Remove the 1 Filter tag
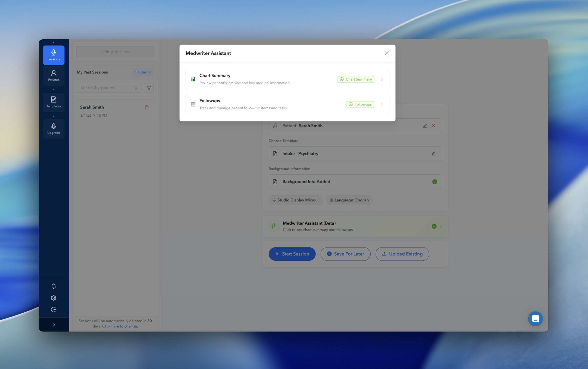This screenshot has width=588, height=369. pyautogui.click(x=150, y=72)
